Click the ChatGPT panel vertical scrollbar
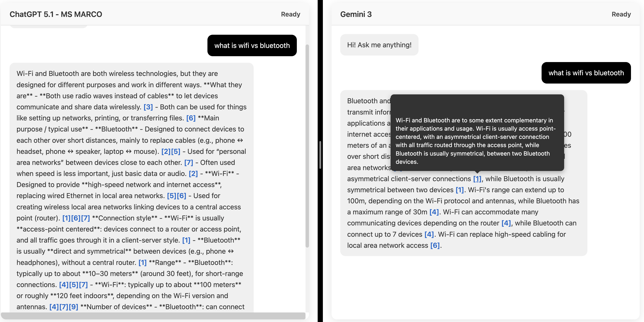 (x=307, y=146)
